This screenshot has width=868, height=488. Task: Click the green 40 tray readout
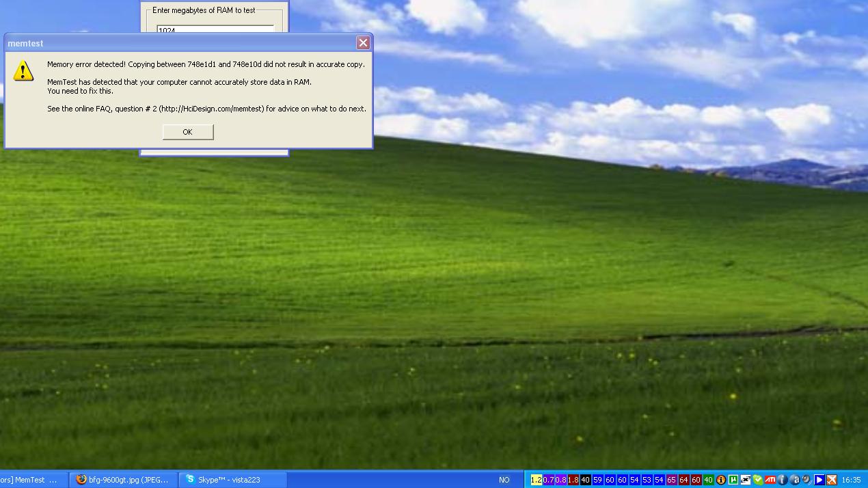[708, 480]
